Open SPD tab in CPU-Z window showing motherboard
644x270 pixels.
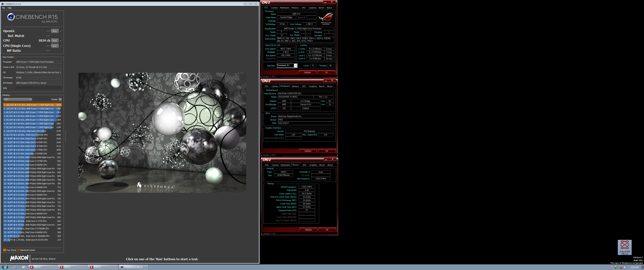click(x=304, y=86)
